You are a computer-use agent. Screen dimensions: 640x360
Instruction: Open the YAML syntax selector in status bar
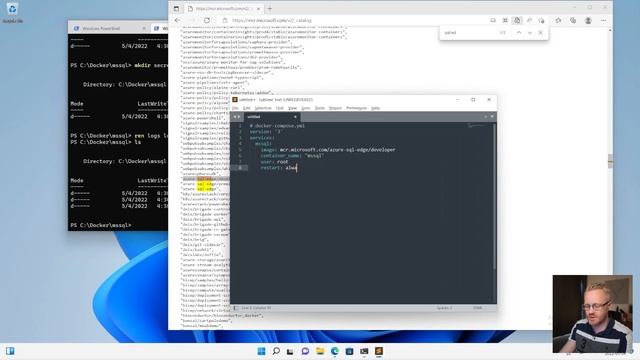pyautogui.click(x=478, y=308)
